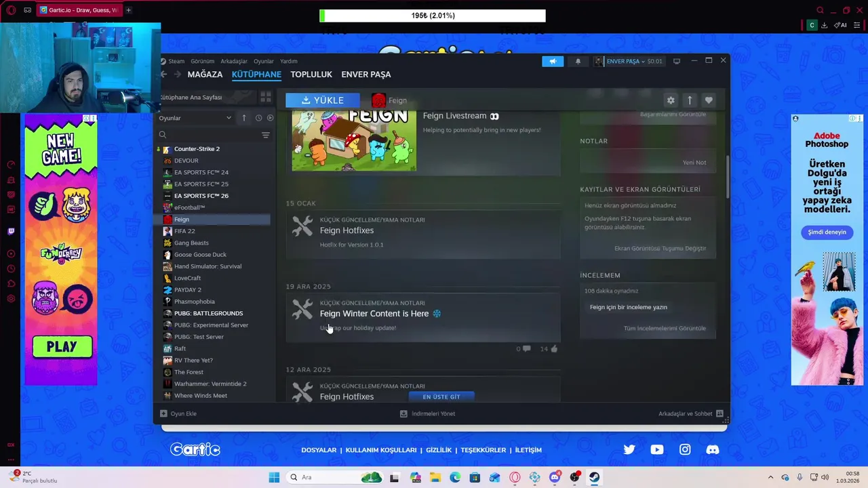
Task: Open Gartic Twitter icon in footer
Action: tap(629, 449)
